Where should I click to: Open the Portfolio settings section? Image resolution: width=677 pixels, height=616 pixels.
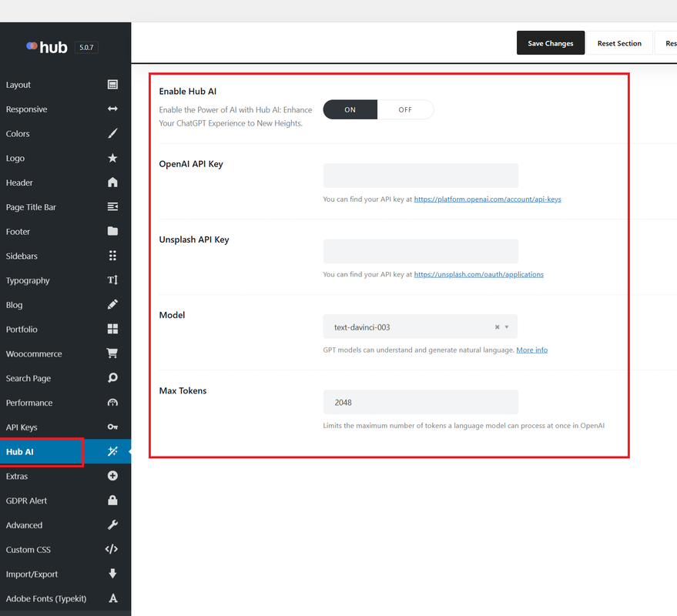coord(65,330)
